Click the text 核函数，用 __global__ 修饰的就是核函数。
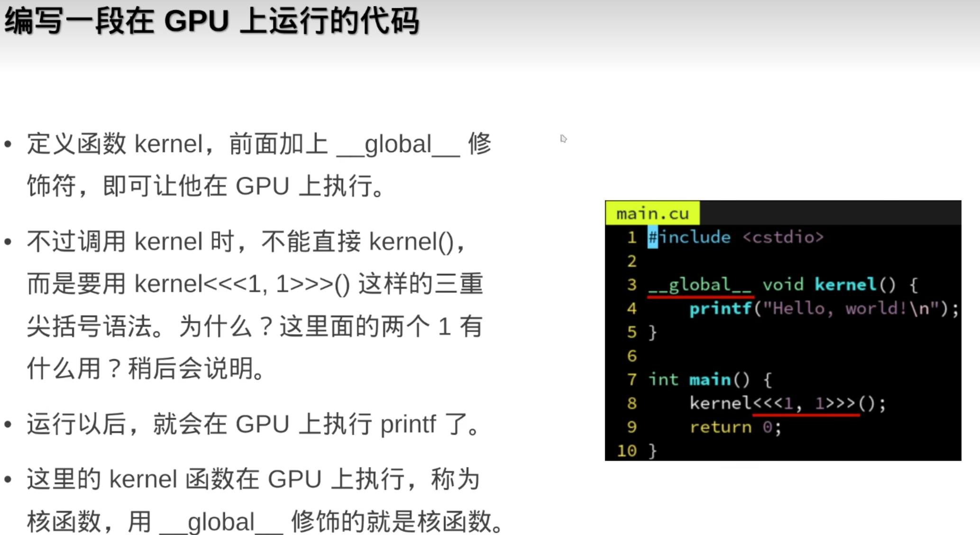The height and width of the screenshot is (535, 980). 266,522
